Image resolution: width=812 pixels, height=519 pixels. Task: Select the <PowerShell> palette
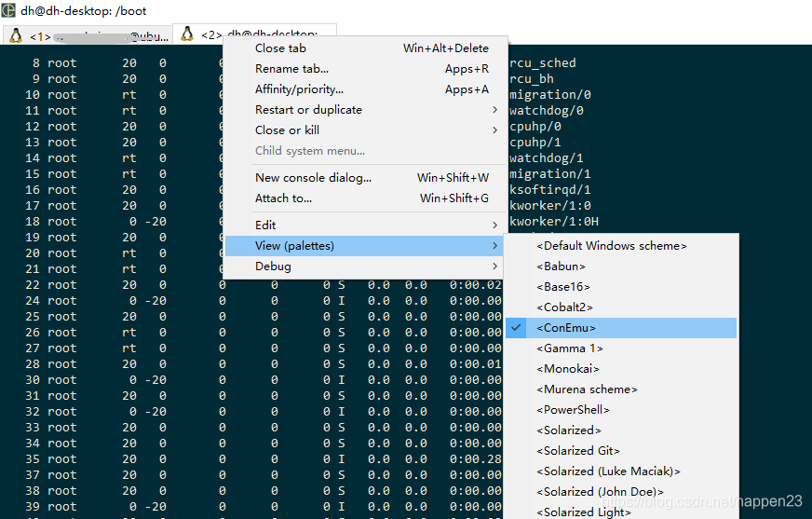[621, 410]
